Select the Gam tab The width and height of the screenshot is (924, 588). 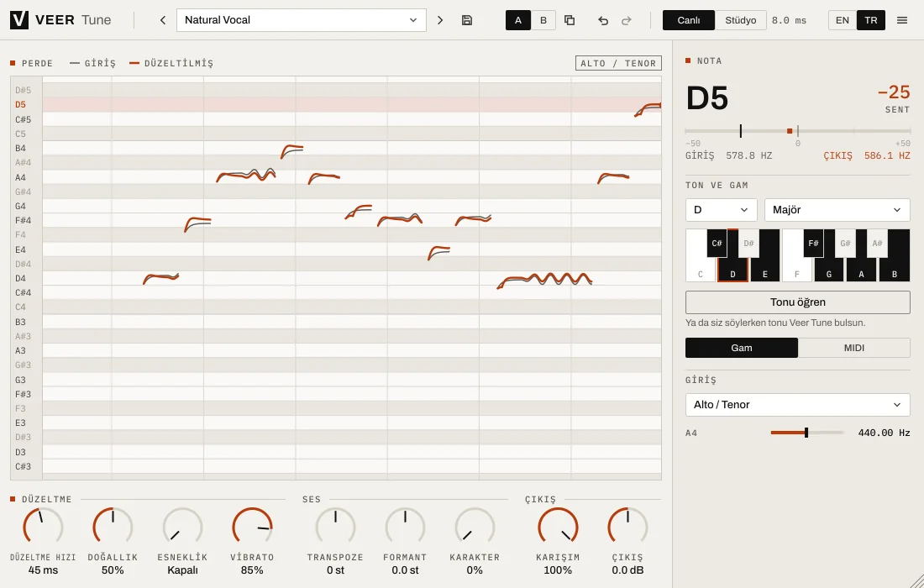(742, 348)
